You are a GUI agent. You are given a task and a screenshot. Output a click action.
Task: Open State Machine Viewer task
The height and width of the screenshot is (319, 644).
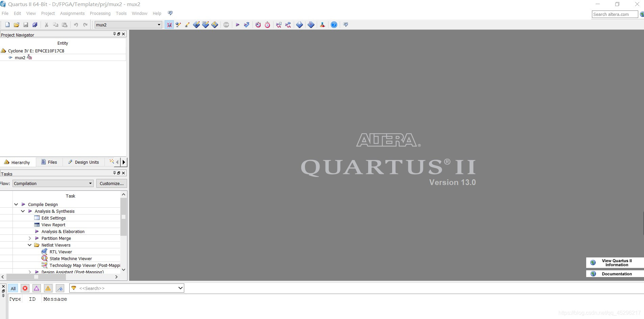click(71, 258)
